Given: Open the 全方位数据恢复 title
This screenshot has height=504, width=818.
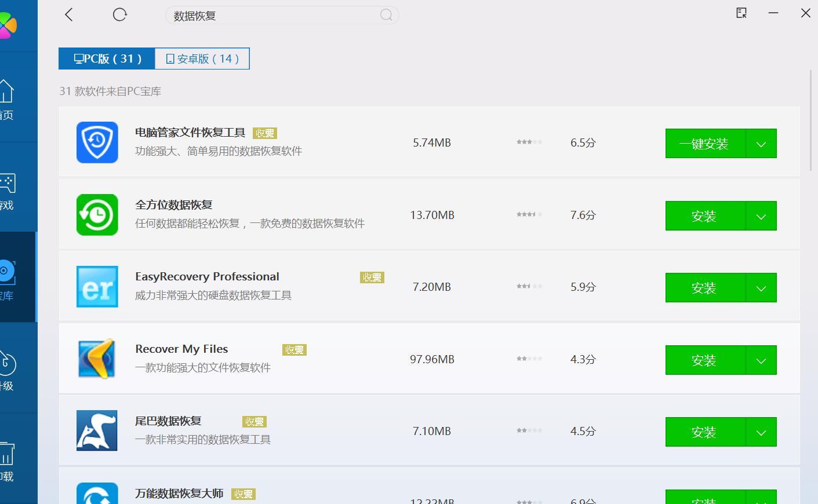Looking at the screenshot, I should (x=174, y=205).
